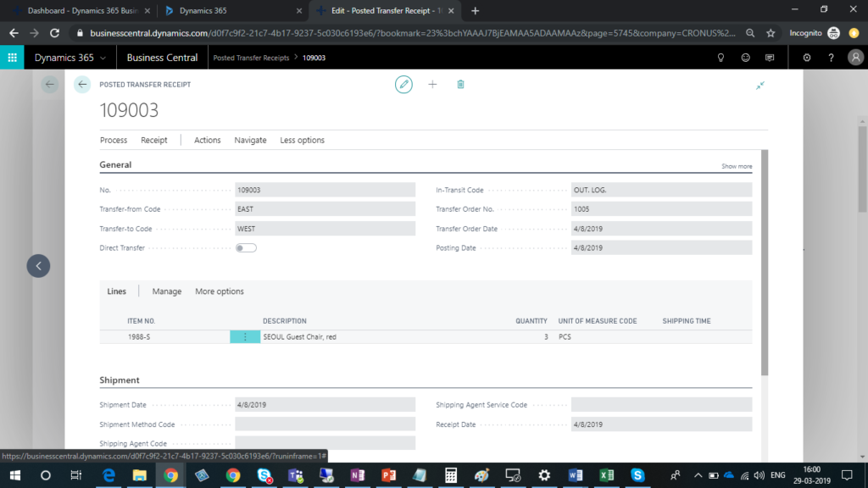Toggle the Direct Transfer switch
Screen dimensions: 868x488
246,248
